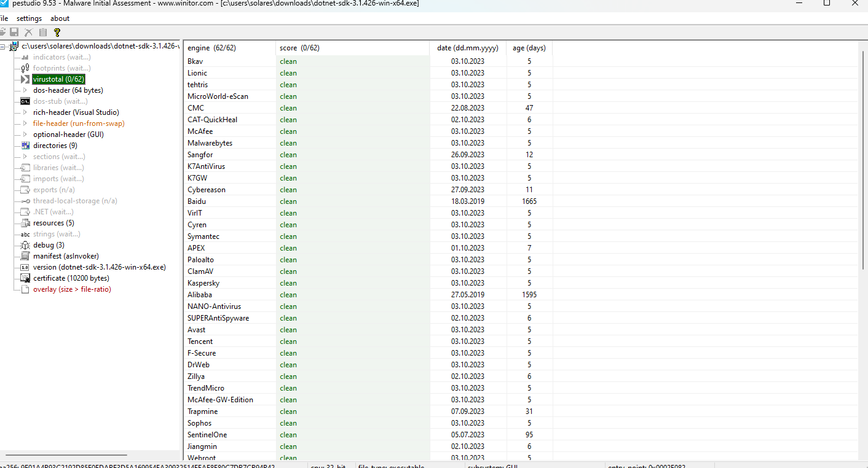The height and width of the screenshot is (468, 868).
Task: Select the McAfee-GW-Edition engine name
Action: [x=220, y=400]
